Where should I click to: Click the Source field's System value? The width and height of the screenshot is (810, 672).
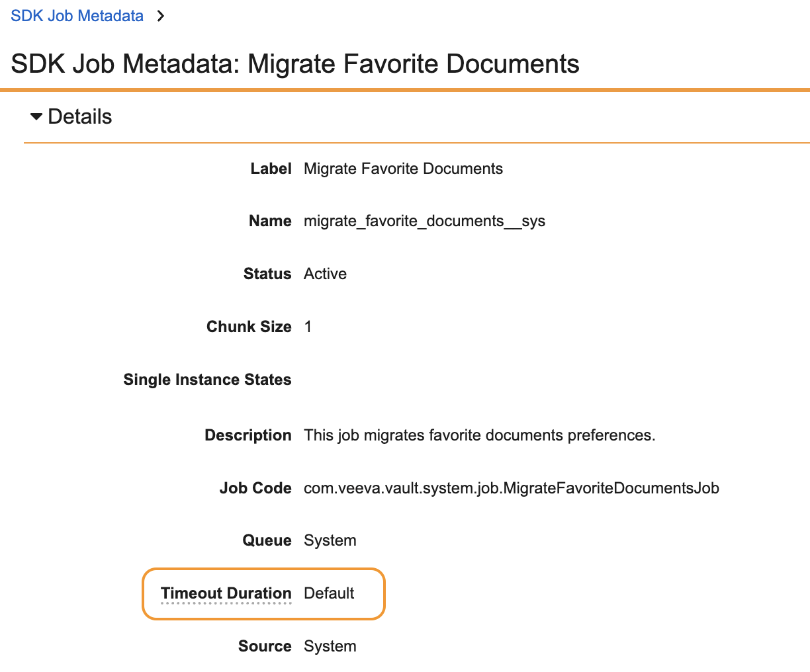coord(330,646)
